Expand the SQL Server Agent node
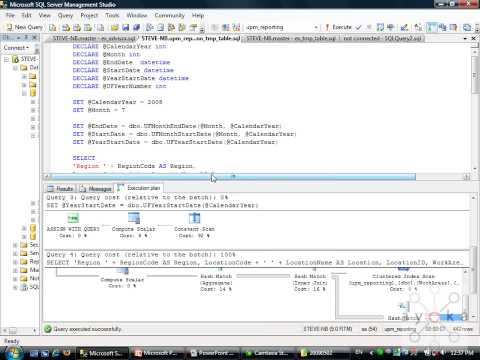The image size is (480, 360). 15,287
